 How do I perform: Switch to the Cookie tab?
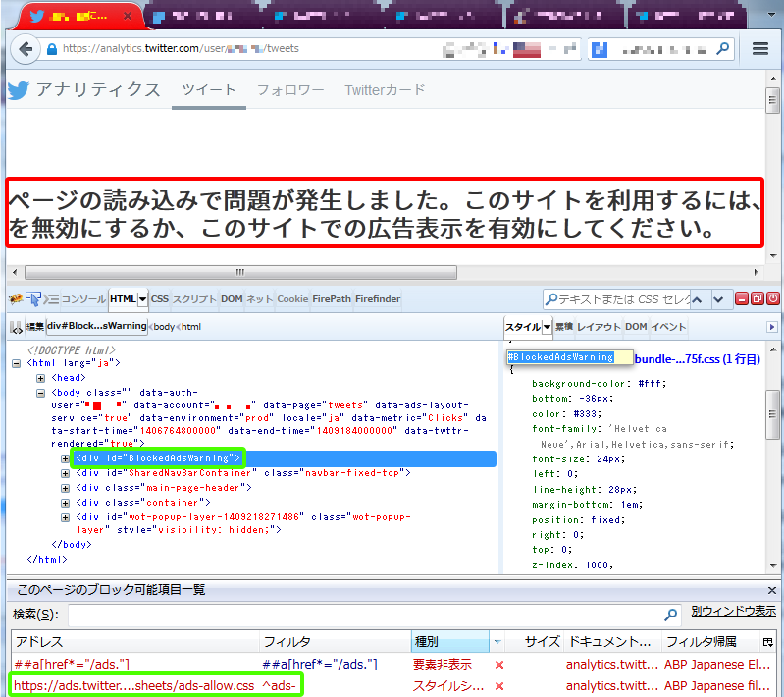[x=292, y=299]
